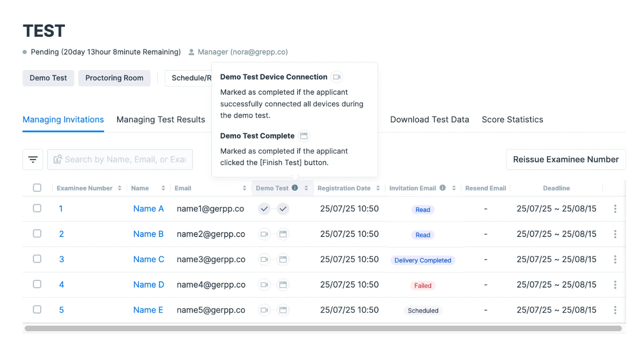Click Reissue Examinee Number button
This screenshot has height=362, width=644.
566,160
